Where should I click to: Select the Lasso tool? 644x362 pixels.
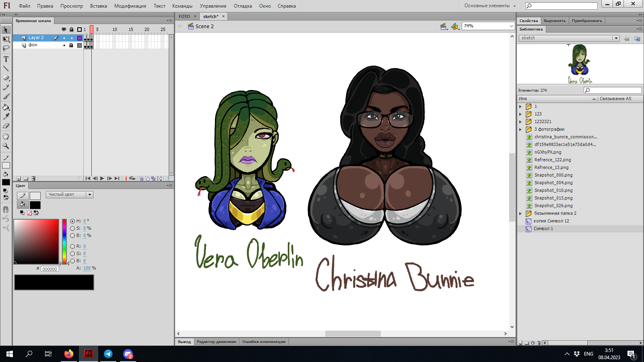(x=6, y=48)
